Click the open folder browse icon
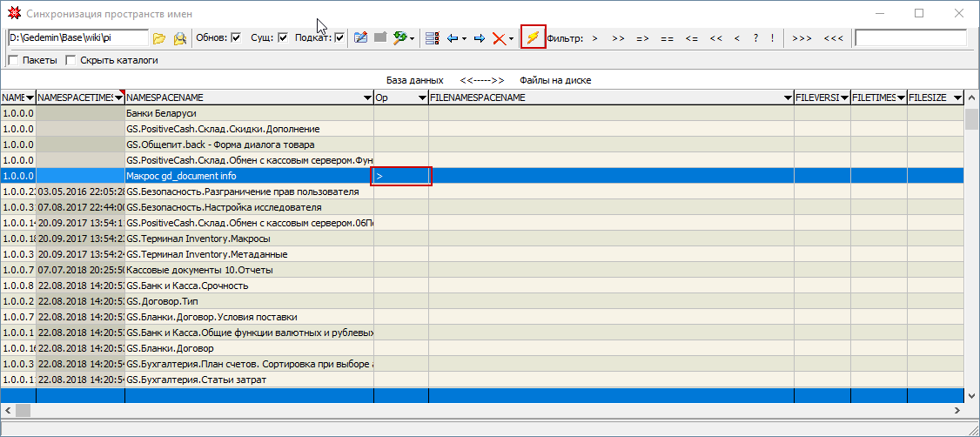 pos(158,38)
